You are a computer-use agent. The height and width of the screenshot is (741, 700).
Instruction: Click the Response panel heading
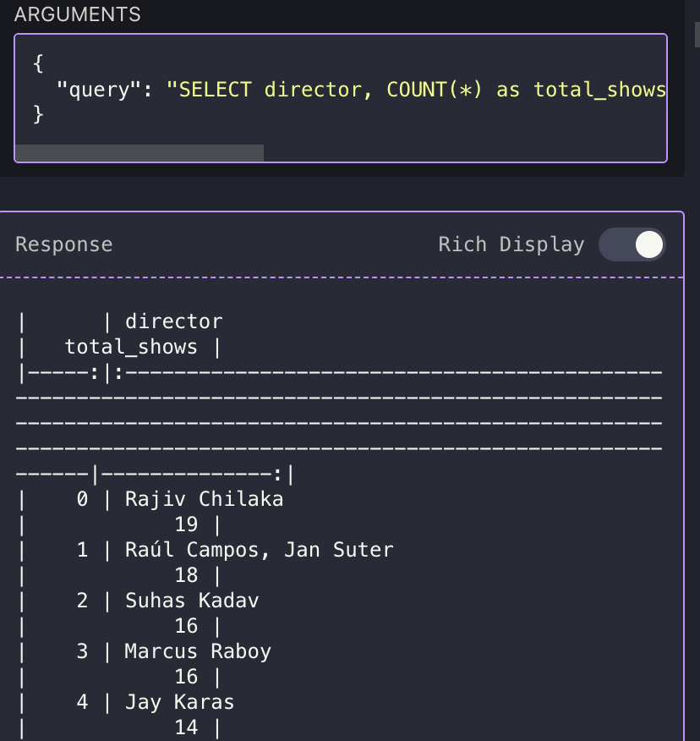pyautogui.click(x=64, y=245)
